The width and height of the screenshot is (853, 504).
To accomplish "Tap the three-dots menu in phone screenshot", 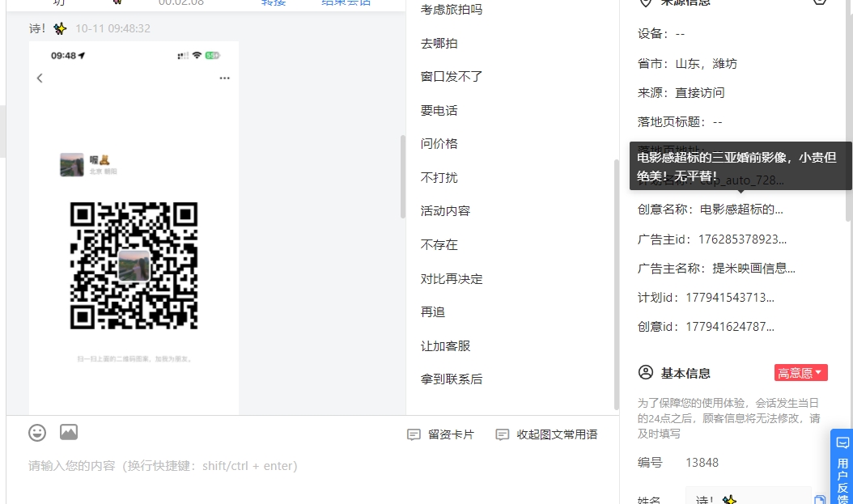I will [225, 78].
